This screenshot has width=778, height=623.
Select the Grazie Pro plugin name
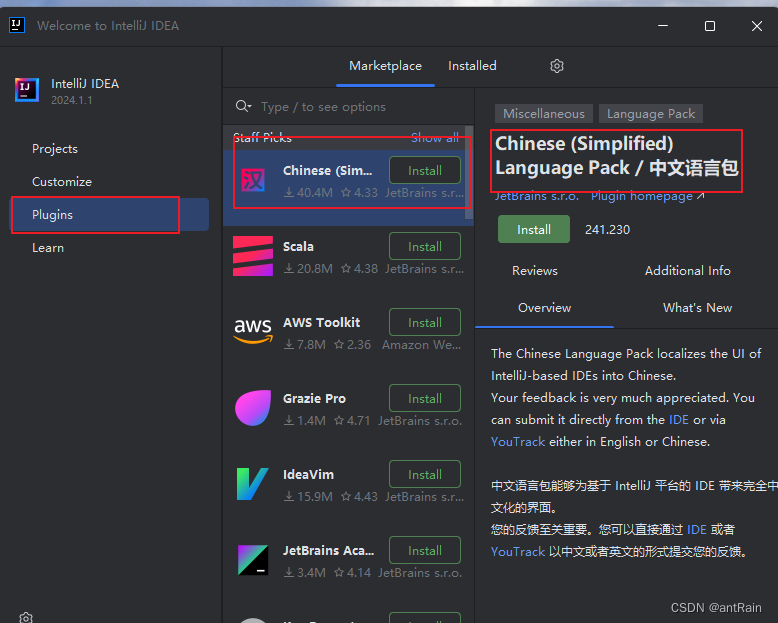click(x=314, y=398)
